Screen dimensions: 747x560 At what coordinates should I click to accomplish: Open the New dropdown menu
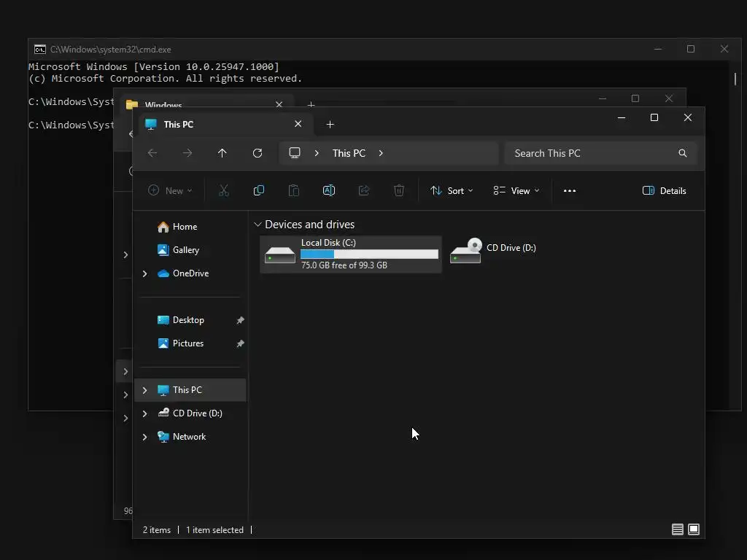click(170, 190)
